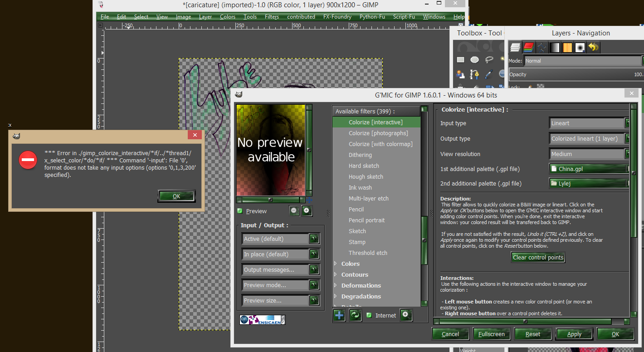
Task: Open the Output type Colorized lineart dropdown
Action: pos(590,138)
